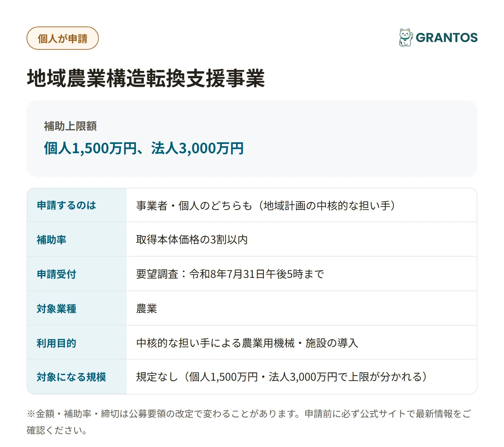This screenshot has width=504, height=447.
Task: Click the 対象業種 row label
Action: pyautogui.click(x=56, y=309)
